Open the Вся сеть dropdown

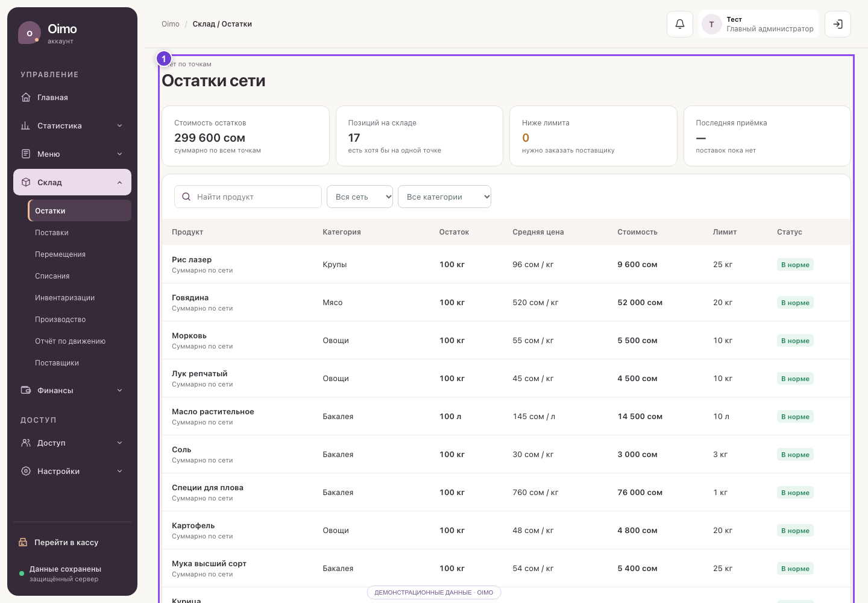pyautogui.click(x=360, y=197)
